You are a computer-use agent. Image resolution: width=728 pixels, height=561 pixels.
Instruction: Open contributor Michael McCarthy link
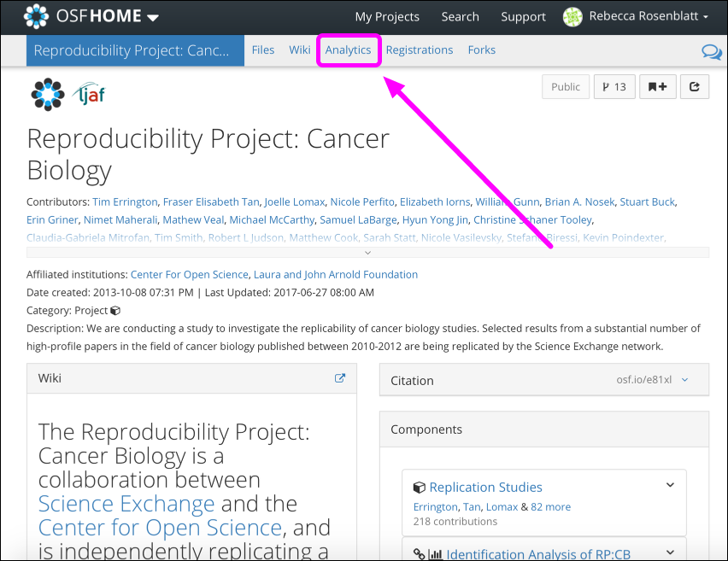pos(272,220)
